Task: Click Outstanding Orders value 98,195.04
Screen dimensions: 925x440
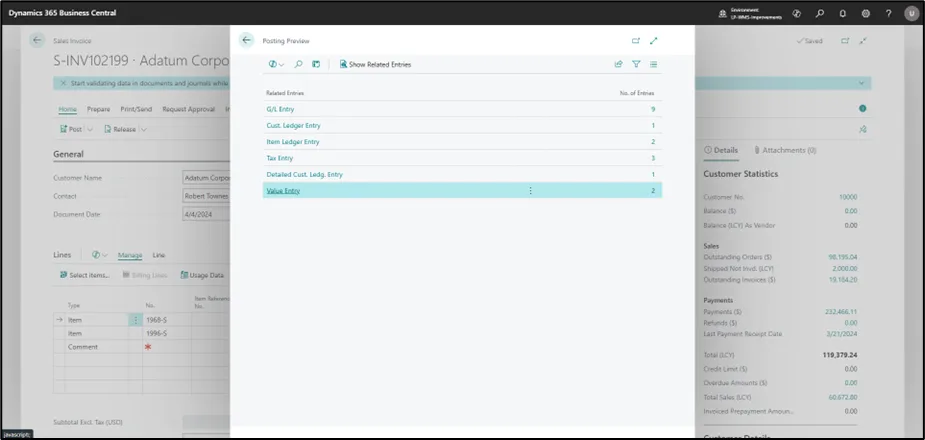Action: click(x=843, y=257)
